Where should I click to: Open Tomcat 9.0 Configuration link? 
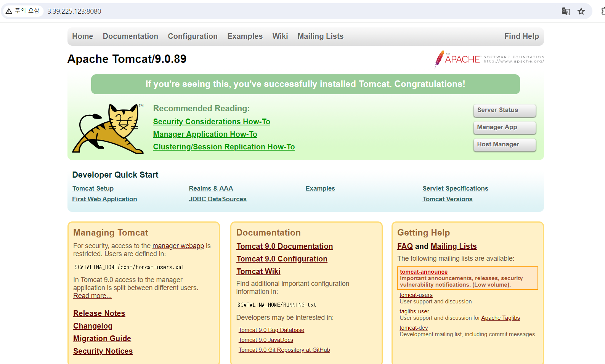(x=282, y=259)
